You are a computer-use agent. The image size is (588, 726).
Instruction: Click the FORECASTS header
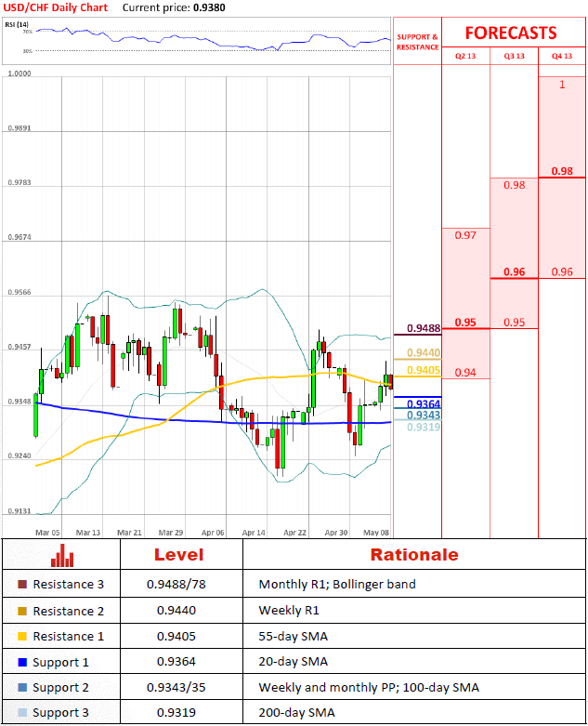point(511,33)
